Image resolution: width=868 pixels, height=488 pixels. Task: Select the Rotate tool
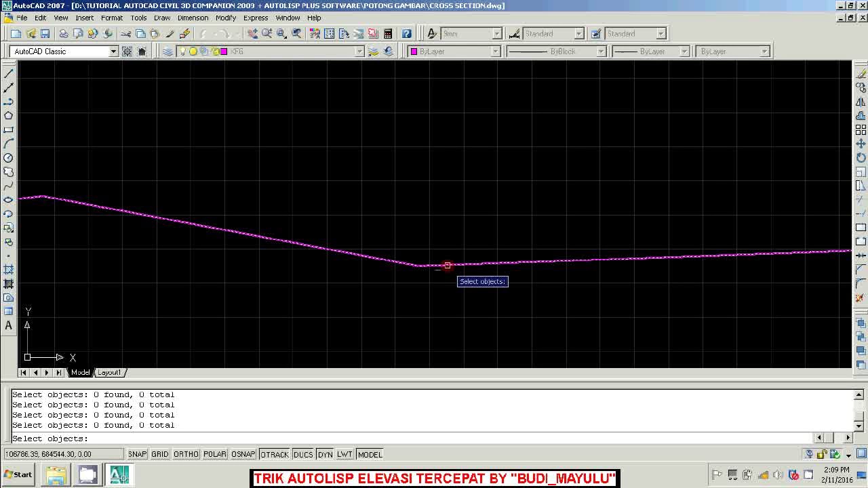[861, 158]
